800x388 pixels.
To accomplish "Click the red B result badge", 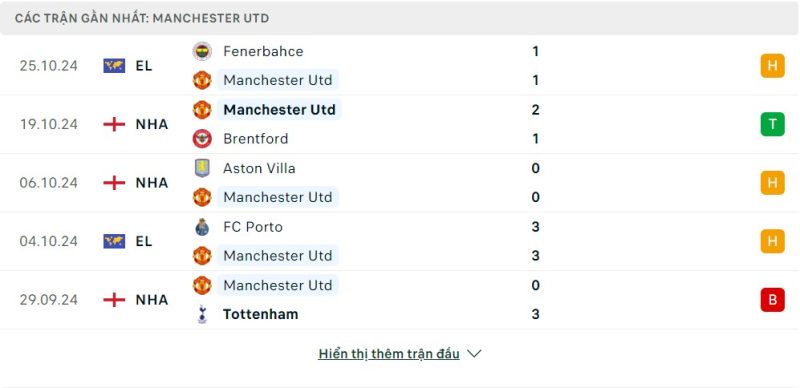I will click(x=772, y=300).
